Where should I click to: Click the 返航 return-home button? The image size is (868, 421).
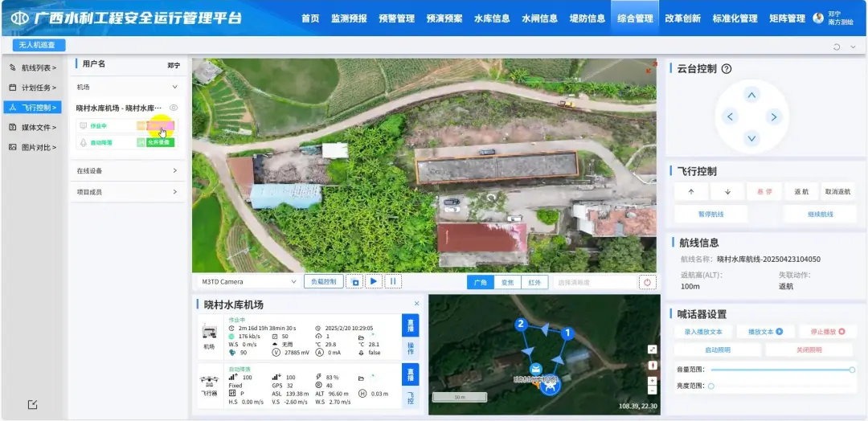coord(801,192)
